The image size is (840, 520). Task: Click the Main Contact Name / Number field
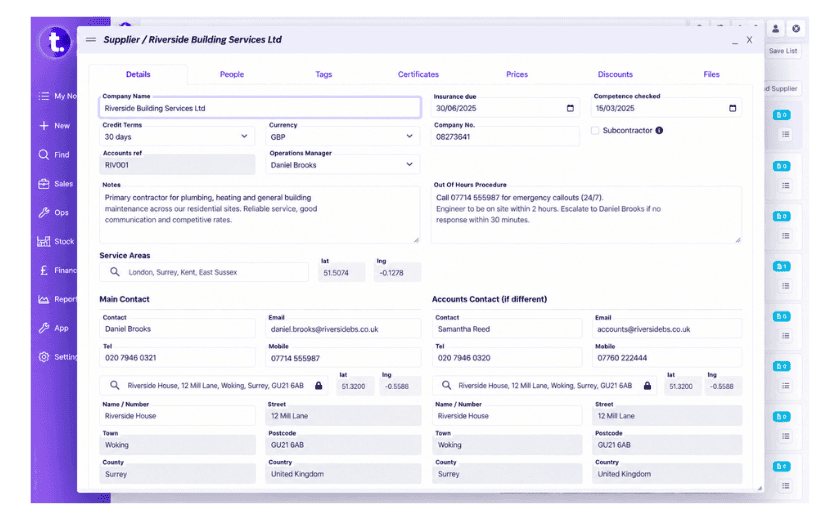[177, 416]
